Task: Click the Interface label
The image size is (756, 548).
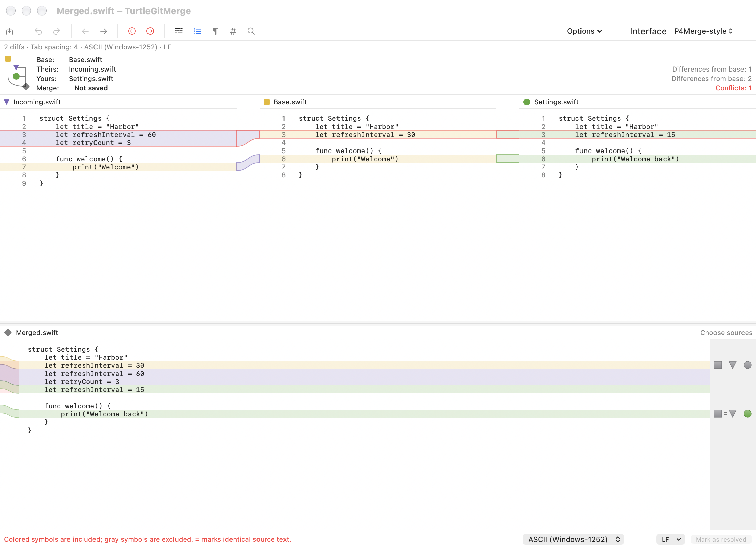Action: click(648, 31)
